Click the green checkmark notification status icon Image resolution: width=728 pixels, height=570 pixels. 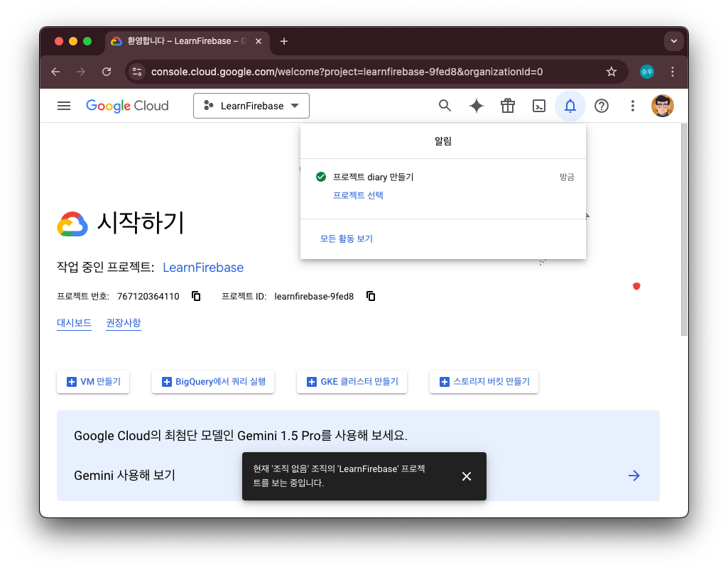(x=321, y=177)
